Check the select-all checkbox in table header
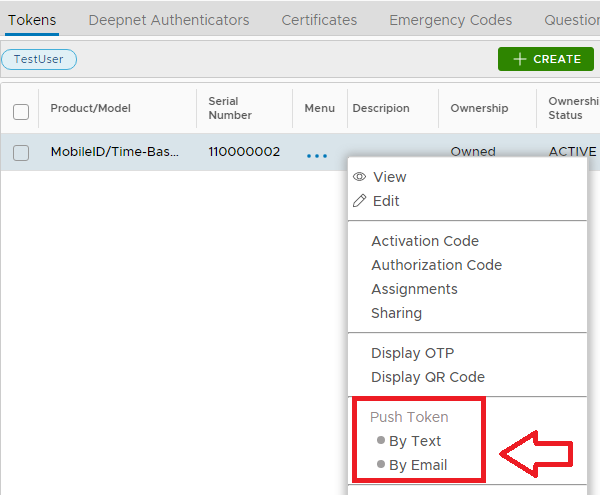The width and height of the screenshot is (600, 495). pyautogui.click(x=21, y=112)
